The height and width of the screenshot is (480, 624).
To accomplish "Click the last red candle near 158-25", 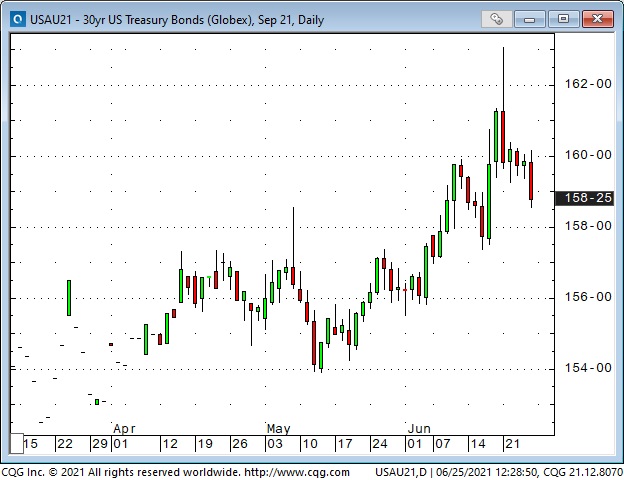I will pos(531,181).
